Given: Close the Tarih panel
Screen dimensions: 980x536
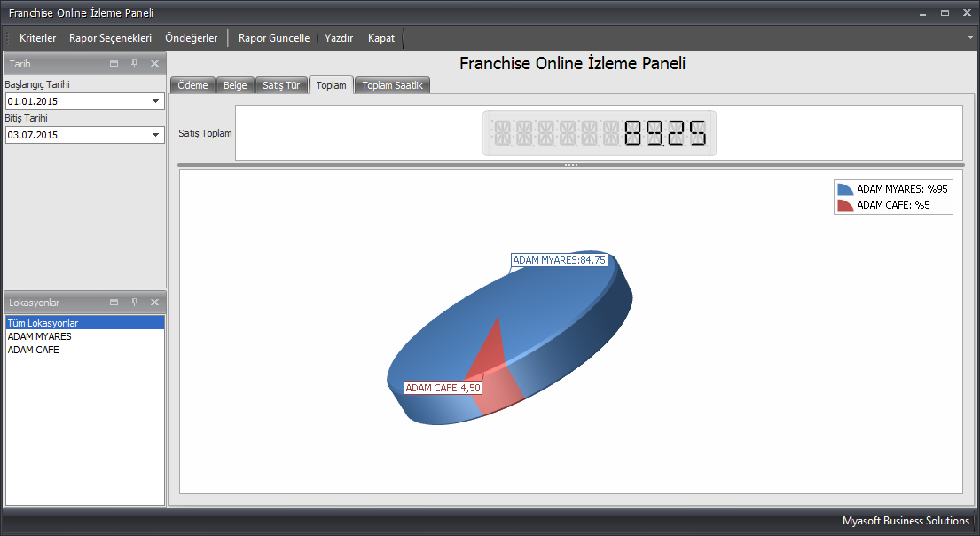Looking at the screenshot, I should coord(154,64).
